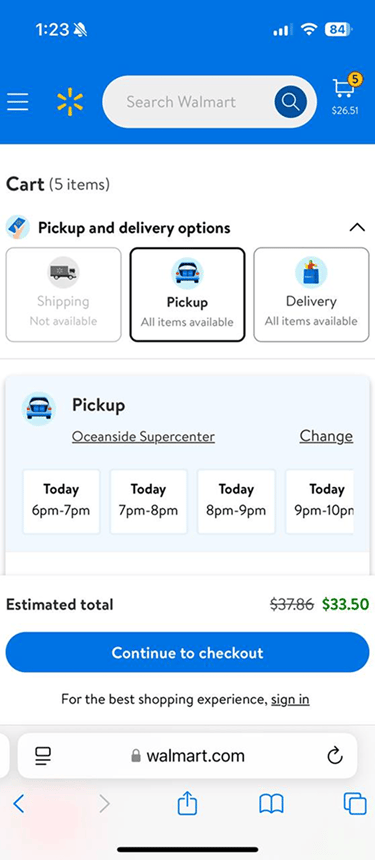Image resolution: width=375 pixels, height=860 pixels.
Task: Pick the Today 8pm-9pm pickup slot
Action: coord(236,501)
